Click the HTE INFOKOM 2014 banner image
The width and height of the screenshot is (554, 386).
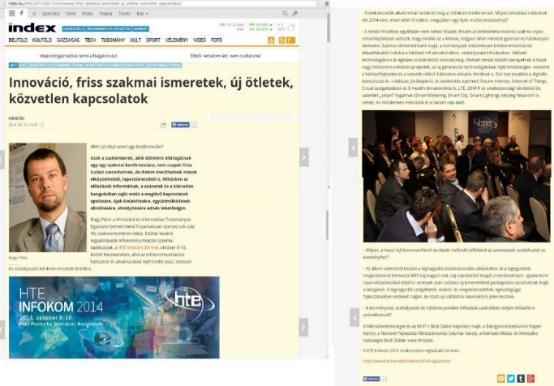[x=114, y=317]
